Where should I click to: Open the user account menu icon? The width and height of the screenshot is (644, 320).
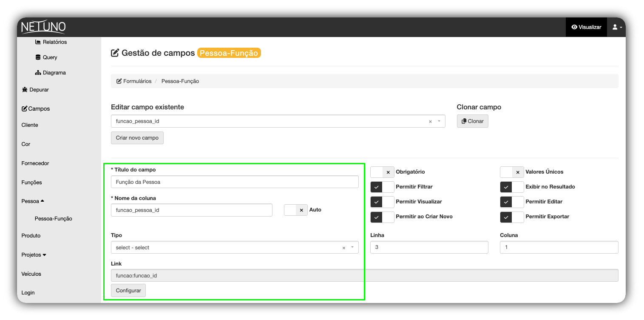pyautogui.click(x=615, y=27)
